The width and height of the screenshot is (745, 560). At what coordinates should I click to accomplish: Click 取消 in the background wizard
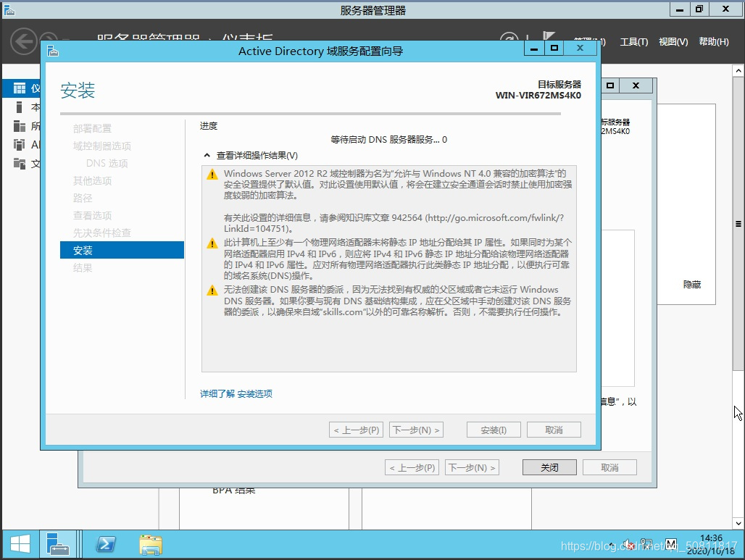pyautogui.click(x=609, y=468)
